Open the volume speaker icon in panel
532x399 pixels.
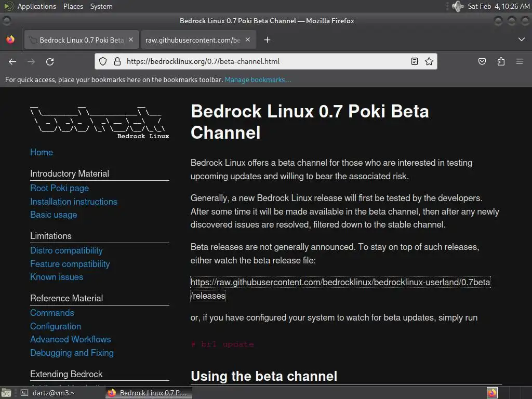pyautogui.click(x=458, y=6)
